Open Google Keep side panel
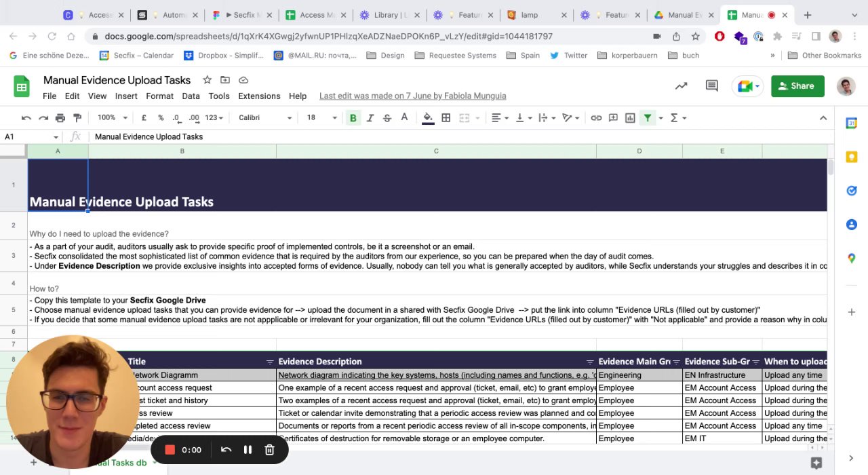This screenshot has width=868, height=475. 851,157
